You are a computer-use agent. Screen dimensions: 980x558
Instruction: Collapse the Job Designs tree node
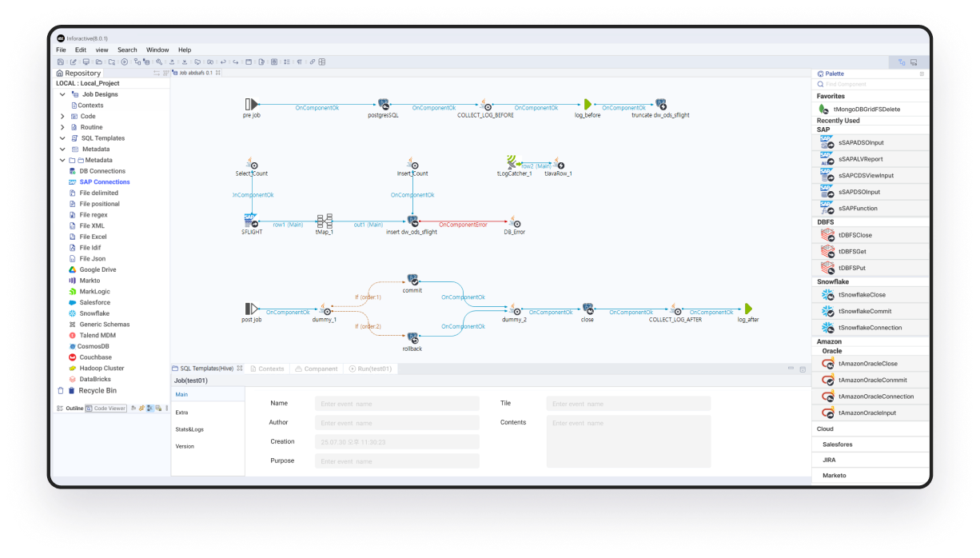pyautogui.click(x=62, y=94)
